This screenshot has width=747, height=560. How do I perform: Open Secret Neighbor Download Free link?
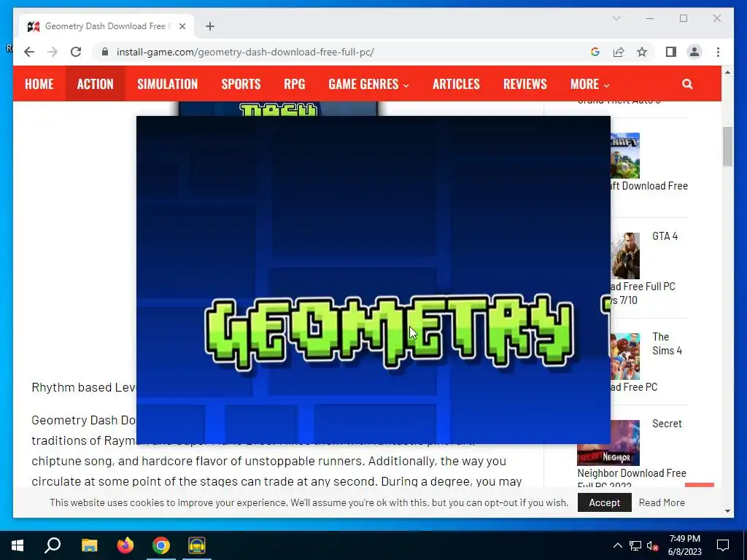[x=632, y=473]
